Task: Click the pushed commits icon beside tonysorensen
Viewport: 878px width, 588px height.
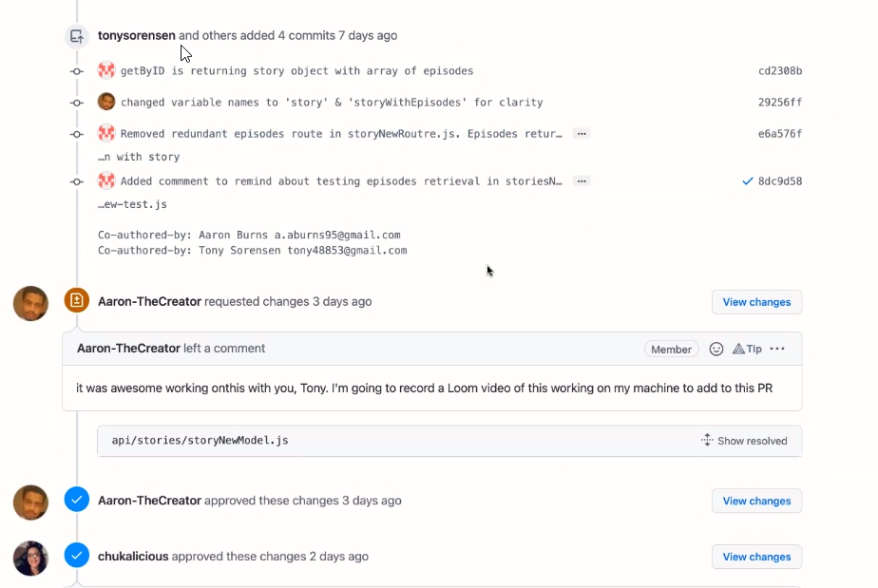Action: pos(77,36)
